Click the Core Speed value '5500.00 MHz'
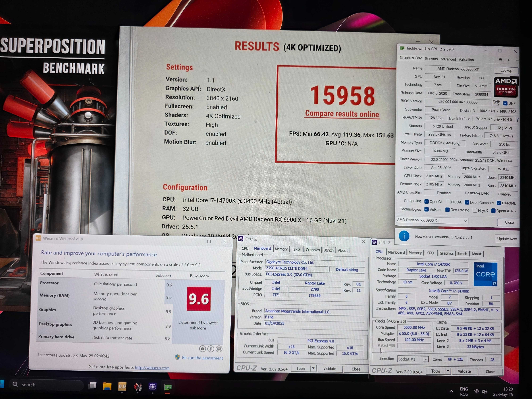 [x=414, y=327]
